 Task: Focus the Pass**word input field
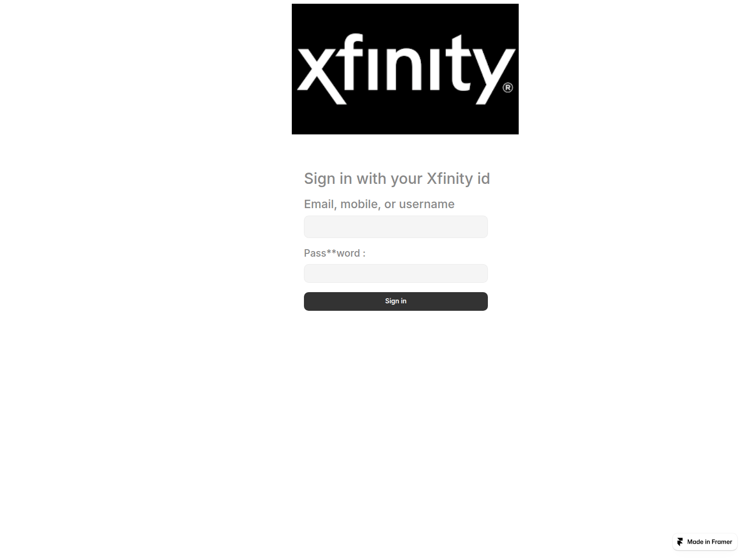396,273
